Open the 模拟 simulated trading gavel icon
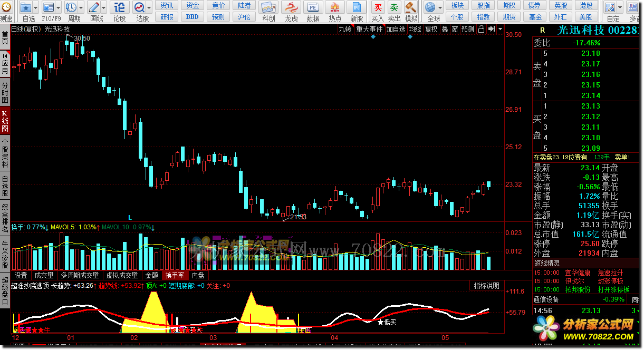 click(x=411, y=7)
